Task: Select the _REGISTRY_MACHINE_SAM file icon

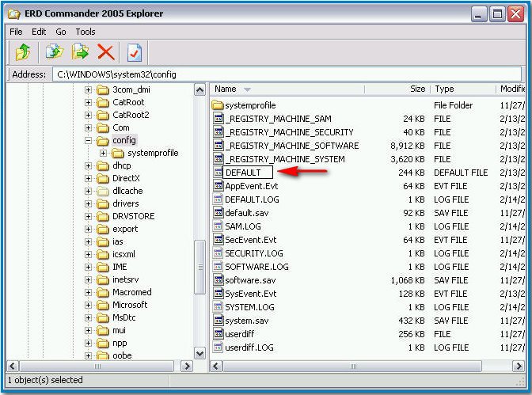Action: pos(218,119)
